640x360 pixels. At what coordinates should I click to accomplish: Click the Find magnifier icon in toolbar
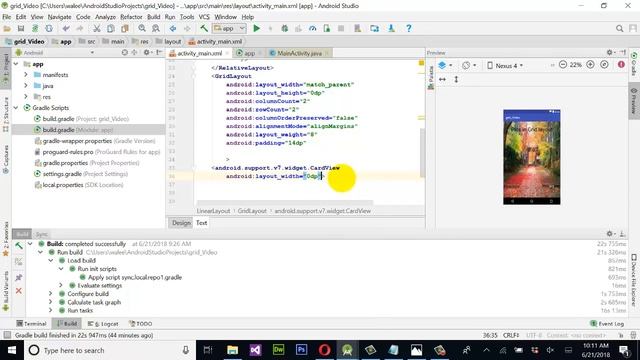click(x=142, y=29)
